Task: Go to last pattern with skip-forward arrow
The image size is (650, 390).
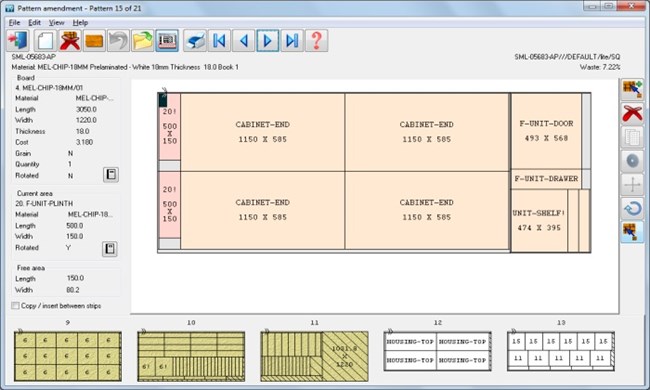Action: point(292,40)
